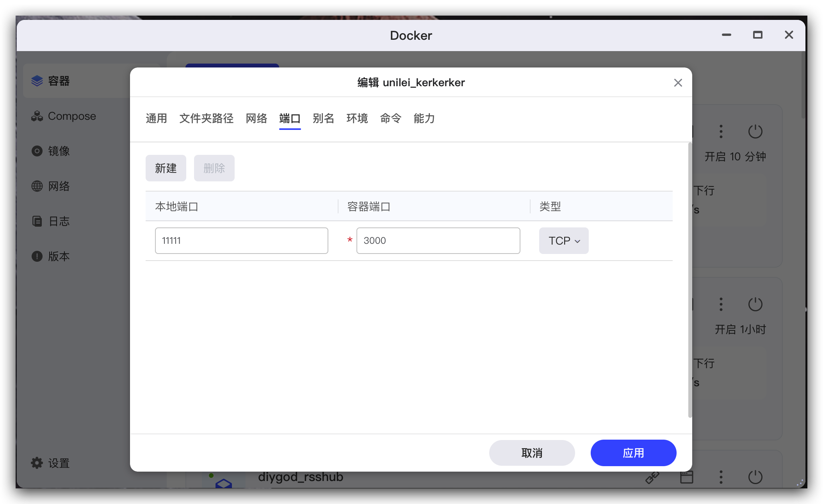The height and width of the screenshot is (504, 823).
Task: Open more options menu on first container
Action: tap(721, 131)
